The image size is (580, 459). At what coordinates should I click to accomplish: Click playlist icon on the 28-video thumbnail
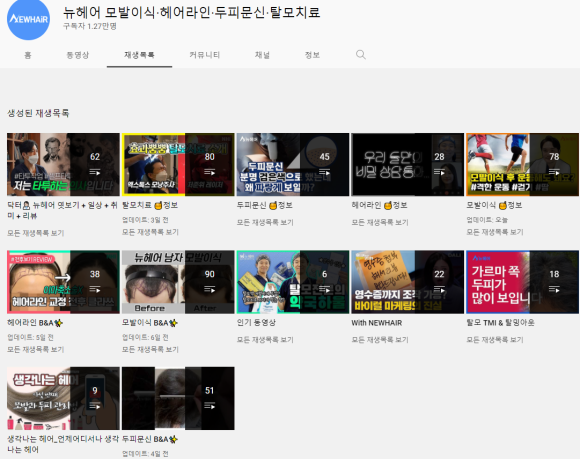click(439, 172)
